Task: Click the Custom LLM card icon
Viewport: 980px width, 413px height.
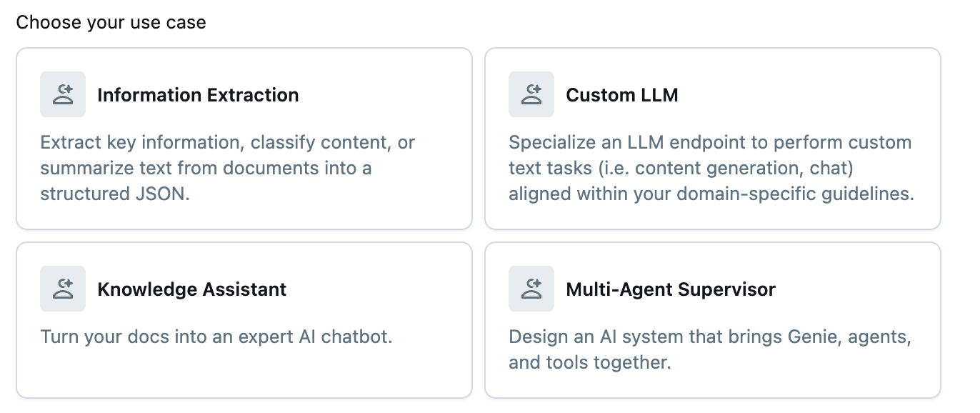Action: click(x=531, y=94)
